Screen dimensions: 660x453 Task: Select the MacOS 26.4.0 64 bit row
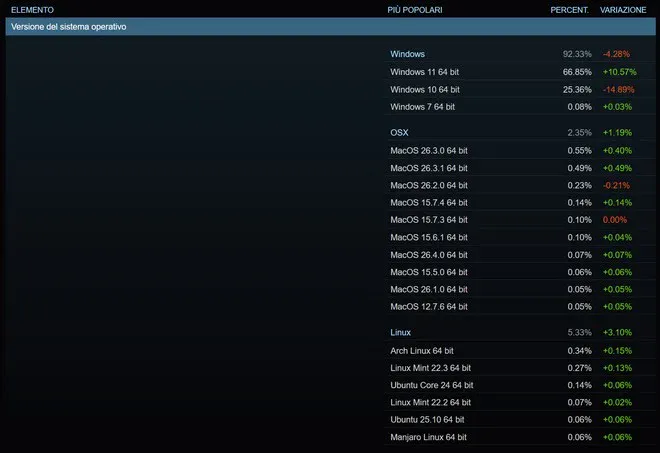pos(519,255)
